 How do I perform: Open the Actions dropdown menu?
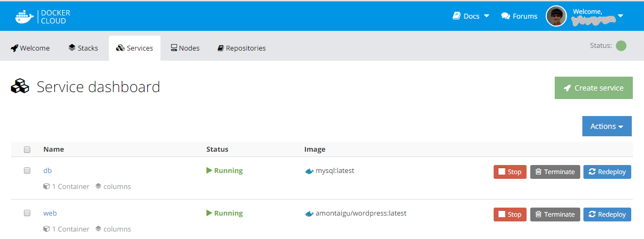pos(607,126)
